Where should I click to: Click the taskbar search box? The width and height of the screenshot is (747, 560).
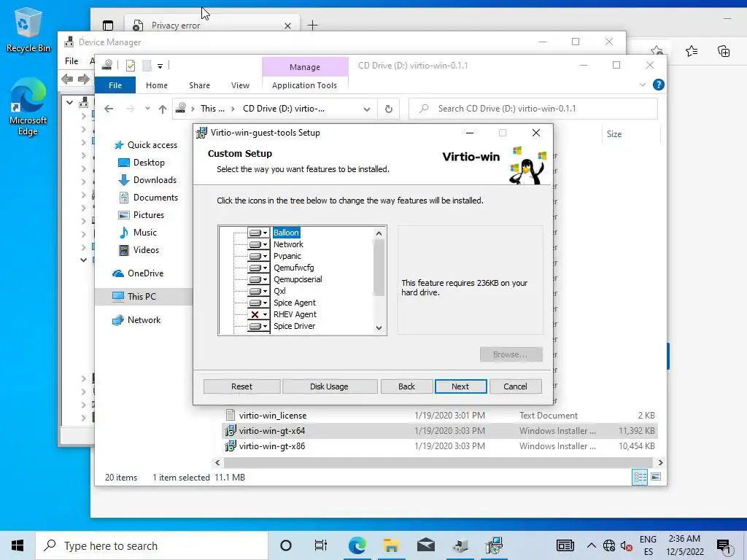pos(152,545)
